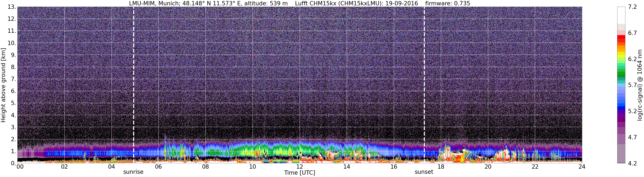Click the y-axis tick label '11.'

point(12,31)
